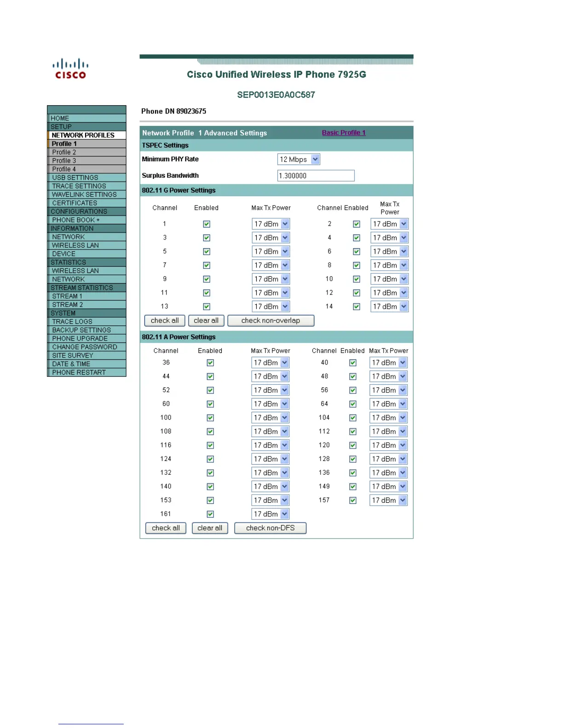
Task: Switch to Profile 4
Action: pyautogui.click(x=87, y=169)
